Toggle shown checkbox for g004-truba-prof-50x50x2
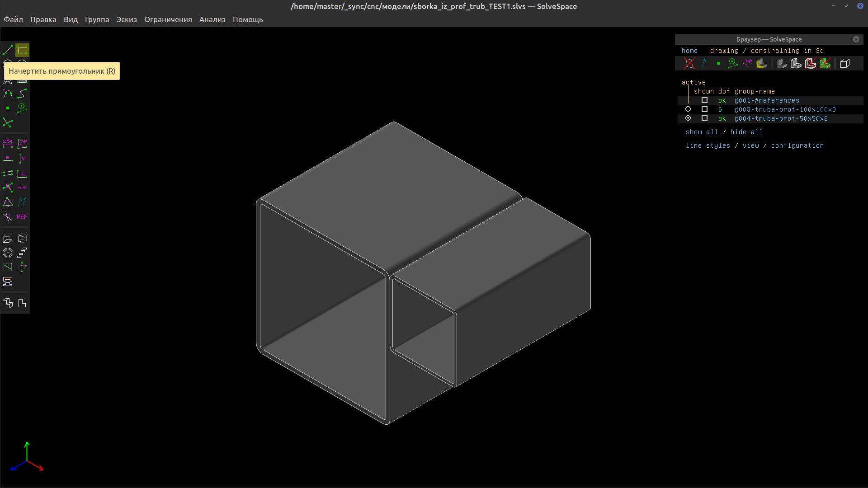The image size is (868, 488). click(704, 118)
